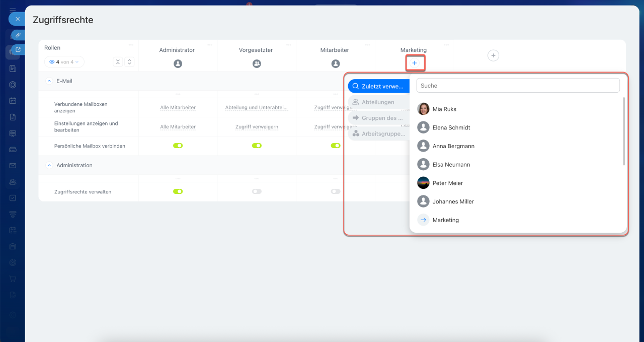644x342 pixels.
Task: Choose the Marketing department entry in list
Action: 445,220
